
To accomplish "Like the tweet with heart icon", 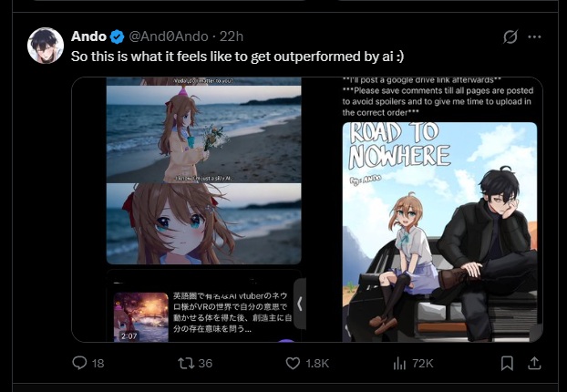I will [293, 363].
